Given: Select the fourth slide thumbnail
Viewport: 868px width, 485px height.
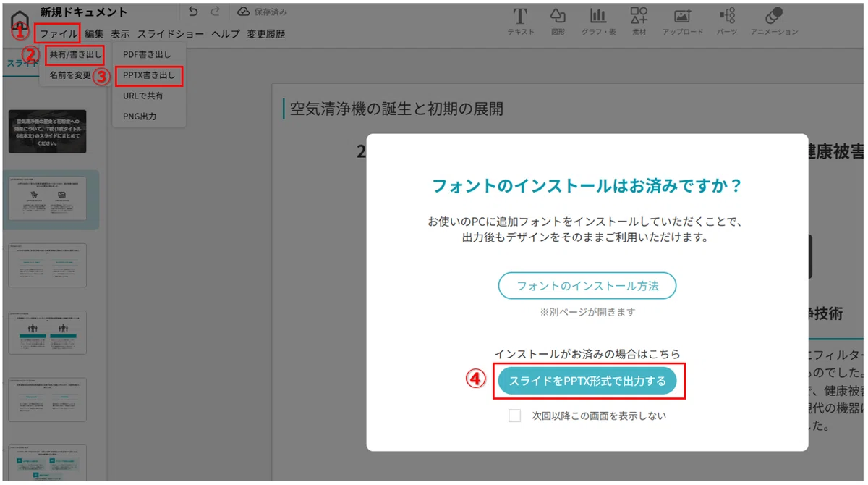Looking at the screenshot, I should [x=48, y=332].
